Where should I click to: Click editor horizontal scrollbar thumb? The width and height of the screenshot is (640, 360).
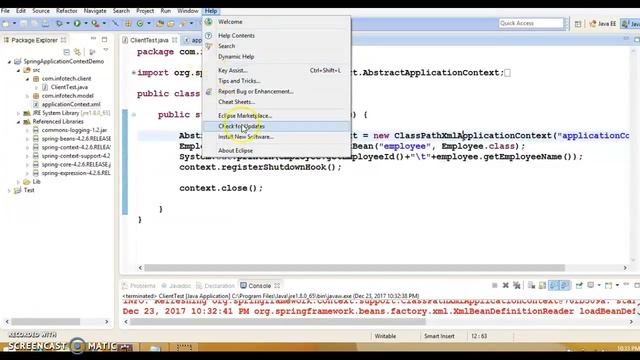pyautogui.click(x=354, y=268)
